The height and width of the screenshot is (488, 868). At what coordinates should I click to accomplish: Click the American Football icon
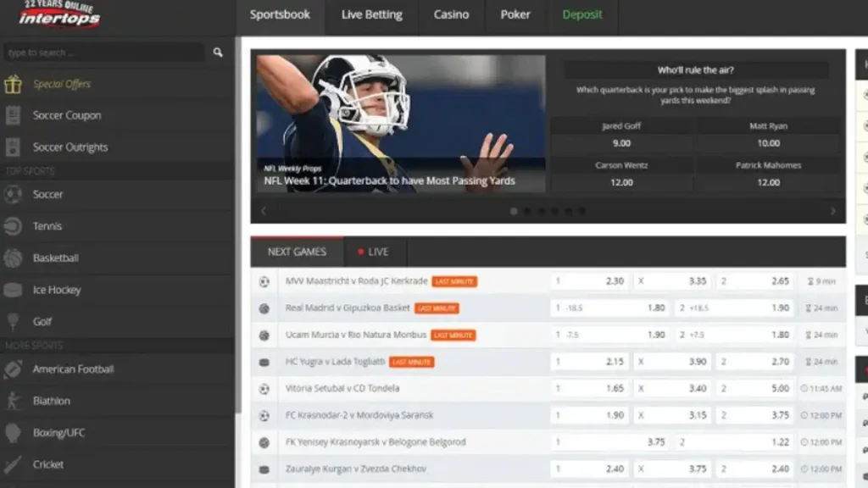[13, 369]
